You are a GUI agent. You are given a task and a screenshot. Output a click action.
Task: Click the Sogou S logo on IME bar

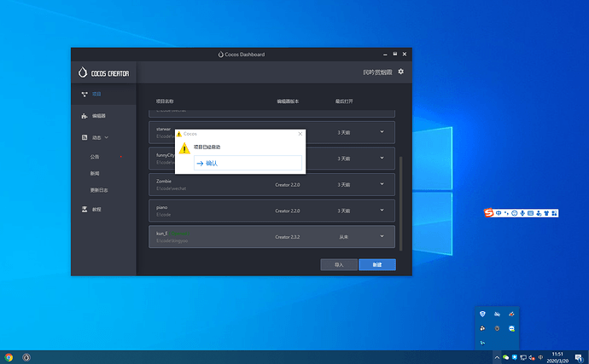click(x=489, y=213)
